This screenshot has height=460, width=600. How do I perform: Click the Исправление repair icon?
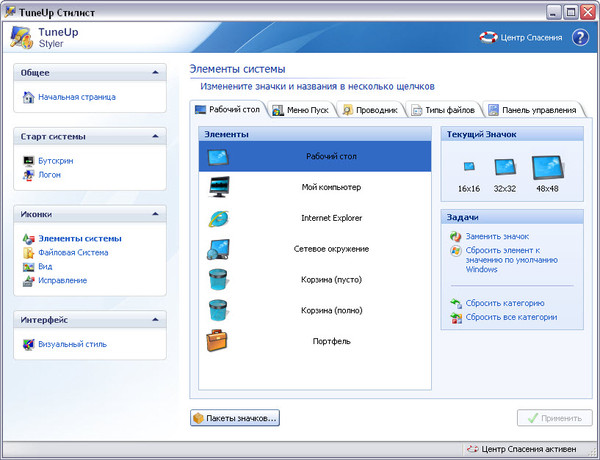[x=28, y=281]
